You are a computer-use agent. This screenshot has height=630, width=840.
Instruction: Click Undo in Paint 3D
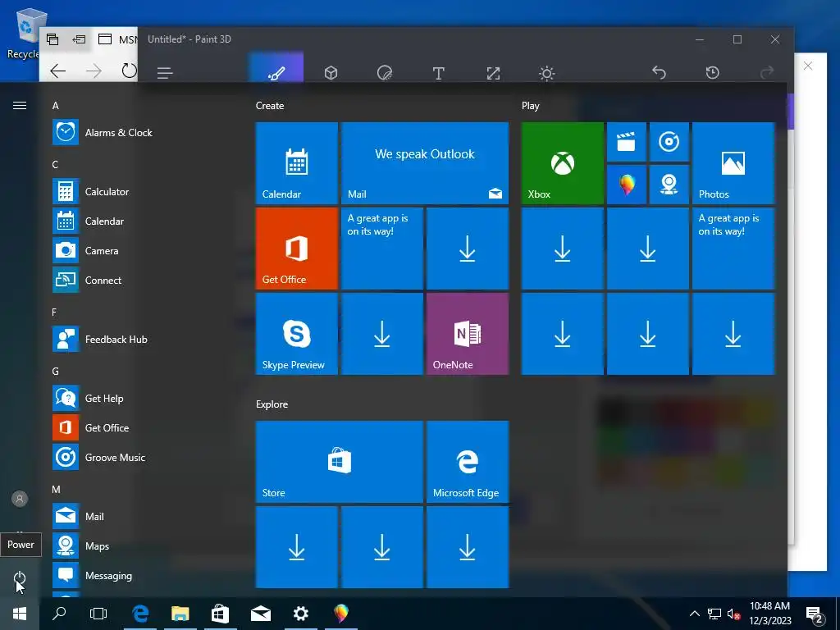click(659, 72)
